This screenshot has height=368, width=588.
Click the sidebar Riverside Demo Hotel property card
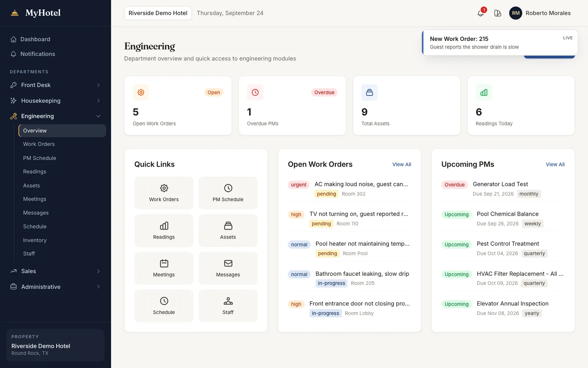[55, 345]
